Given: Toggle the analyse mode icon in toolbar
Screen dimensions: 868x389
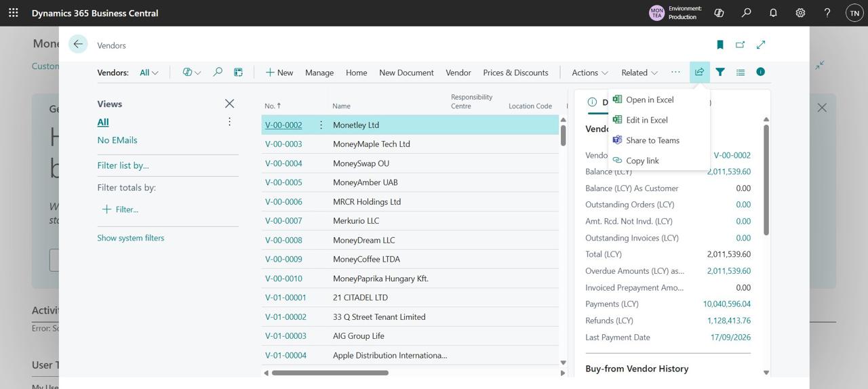Looking at the screenshot, I should click(238, 72).
